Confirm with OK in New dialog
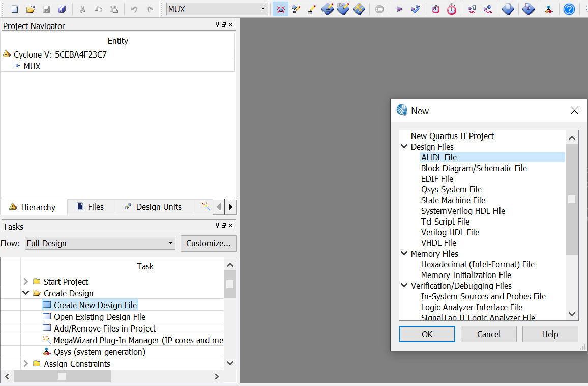This screenshot has width=588, height=386. [427, 334]
